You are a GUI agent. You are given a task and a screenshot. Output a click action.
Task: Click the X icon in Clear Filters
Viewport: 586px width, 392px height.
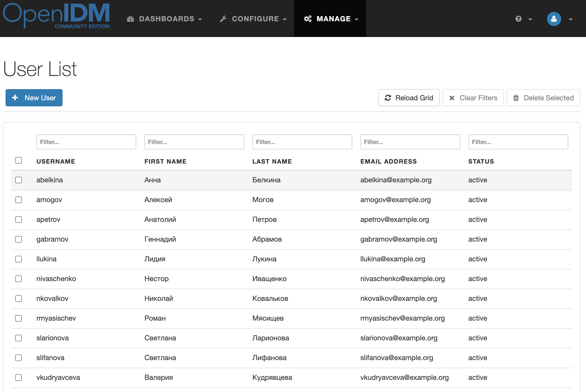coord(452,98)
